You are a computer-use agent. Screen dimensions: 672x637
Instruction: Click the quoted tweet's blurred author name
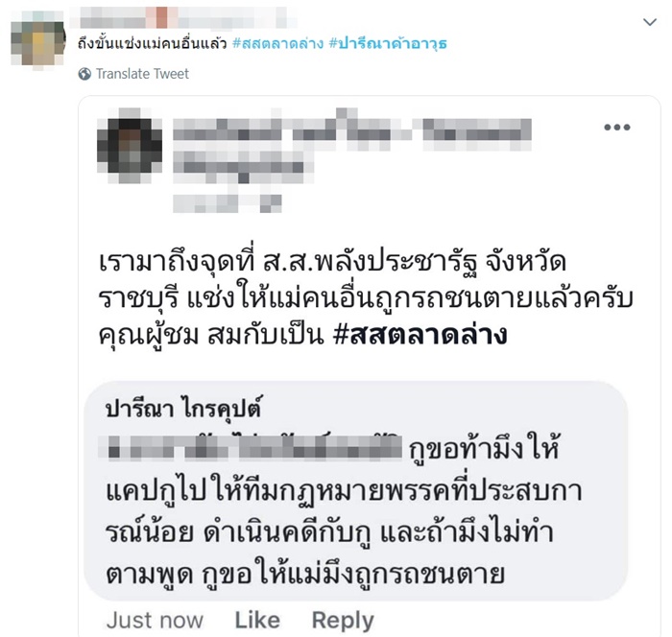pyautogui.click(x=352, y=130)
